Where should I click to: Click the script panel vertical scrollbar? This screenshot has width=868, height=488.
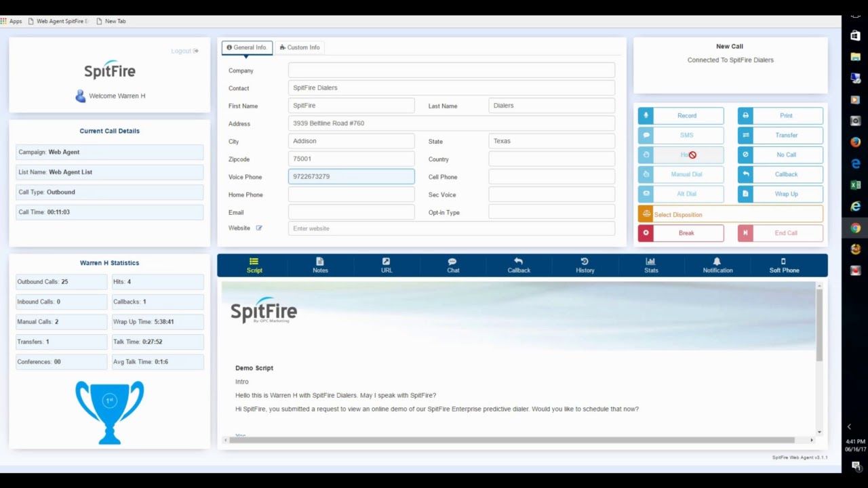click(x=819, y=325)
